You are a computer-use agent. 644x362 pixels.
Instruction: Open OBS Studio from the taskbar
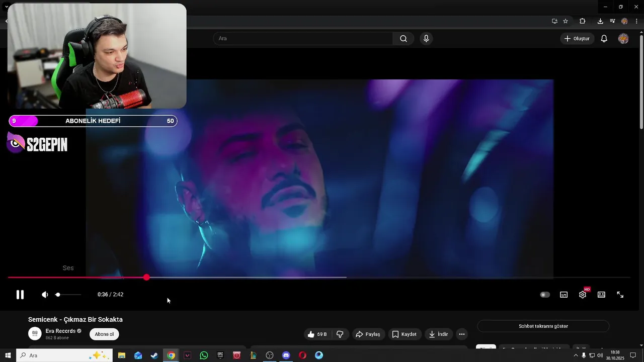(x=270, y=355)
